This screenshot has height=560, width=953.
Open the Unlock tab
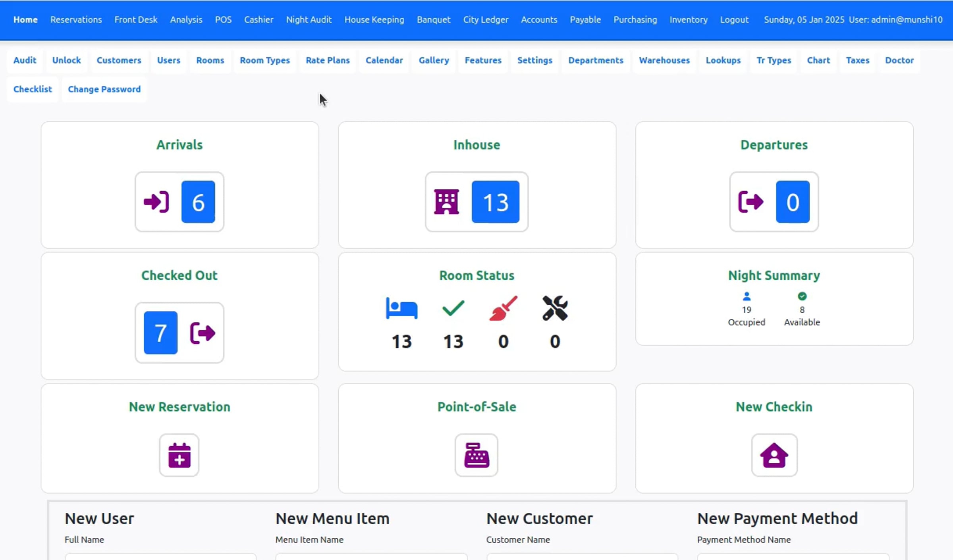[x=66, y=60]
